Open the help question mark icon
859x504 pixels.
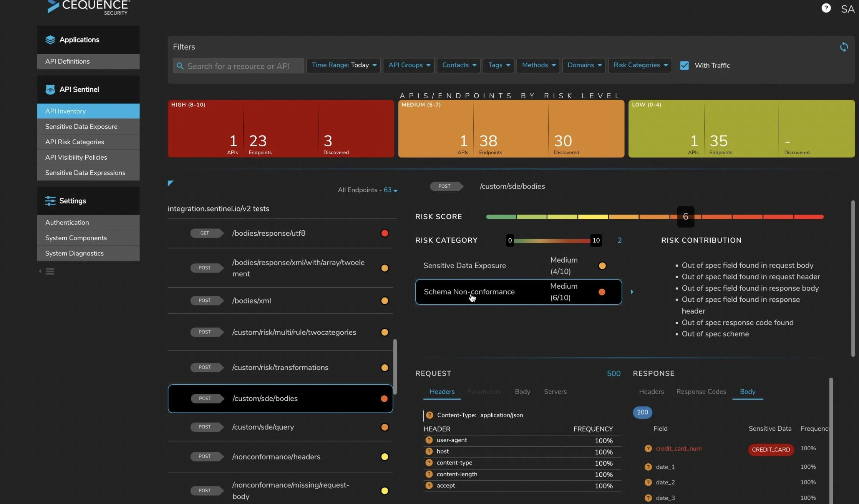point(826,8)
